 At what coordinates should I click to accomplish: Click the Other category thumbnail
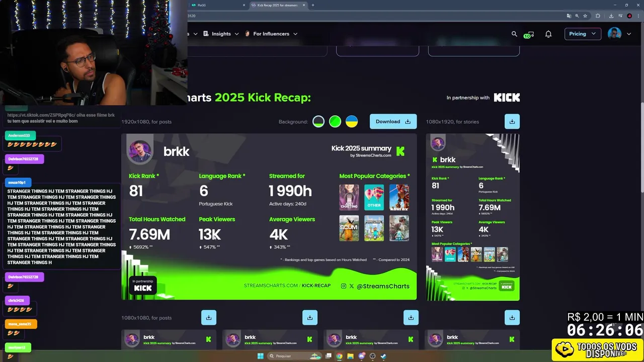tap(374, 197)
